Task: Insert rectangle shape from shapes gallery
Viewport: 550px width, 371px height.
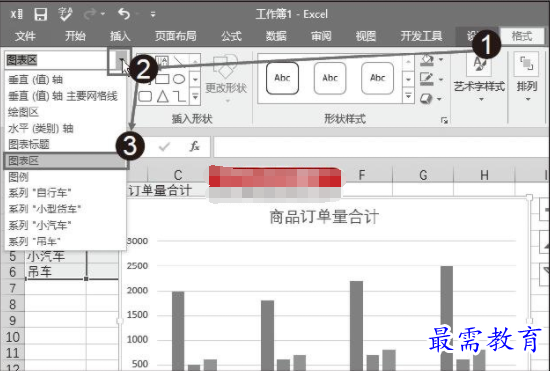Action: pyautogui.click(x=162, y=79)
